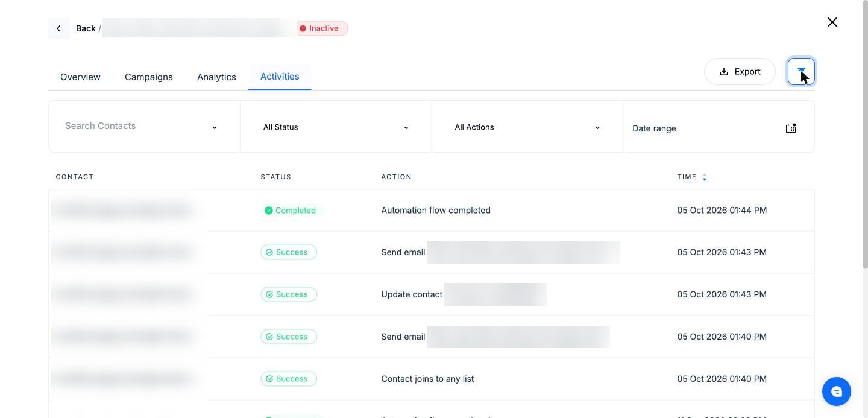Open the Search Contacts dropdown
Image resolution: width=868 pixels, height=418 pixels.
click(x=144, y=127)
